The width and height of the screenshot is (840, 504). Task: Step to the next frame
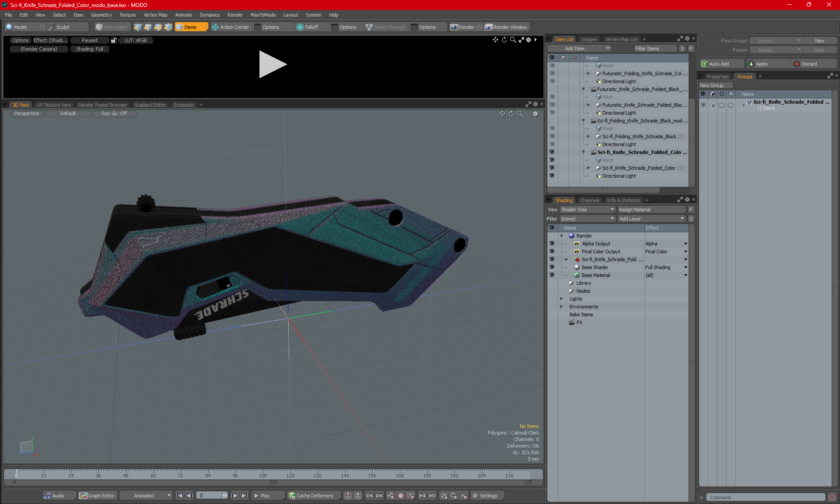point(234,496)
